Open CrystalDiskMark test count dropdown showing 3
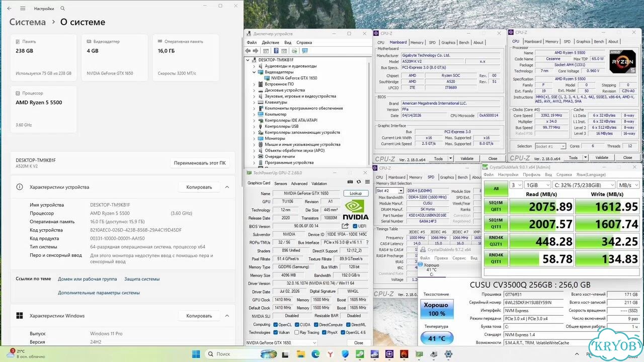 pyautogui.click(x=516, y=185)
